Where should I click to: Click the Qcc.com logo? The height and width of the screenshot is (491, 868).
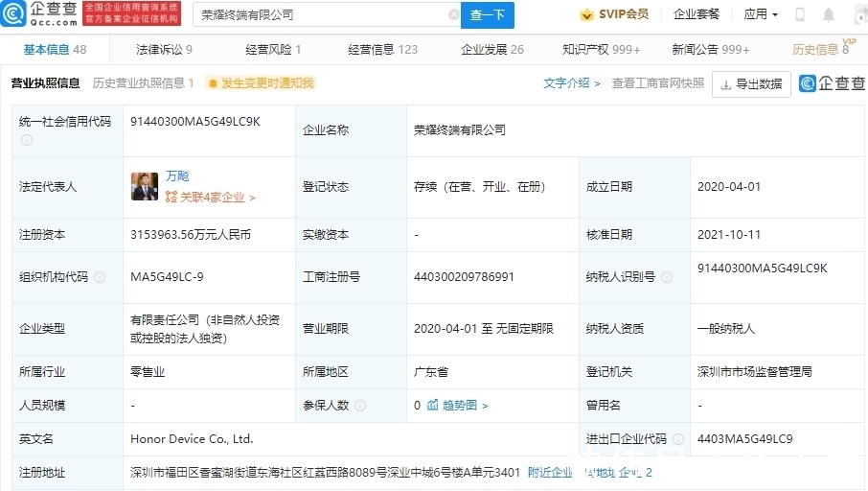[39, 13]
